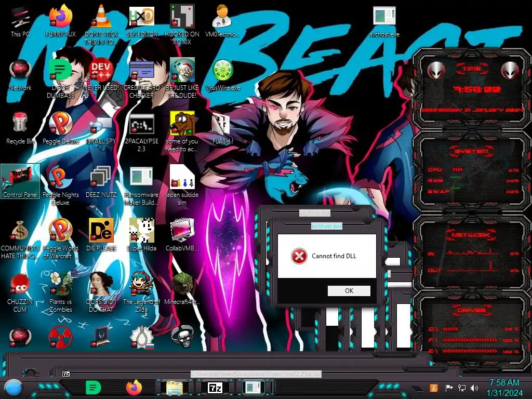Image resolution: width=532 pixels, height=399 pixels.
Task: Click the rear svchost.exe window title
Action: coord(314,213)
